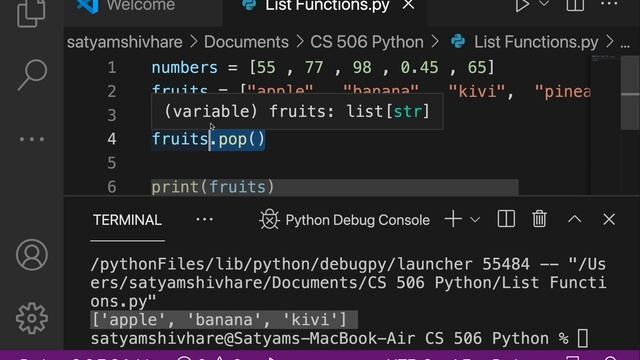The image size is (640, 360).
Task: Expand the breadcrumb trailing ellipsis
Action: click(x=625, y=45)
